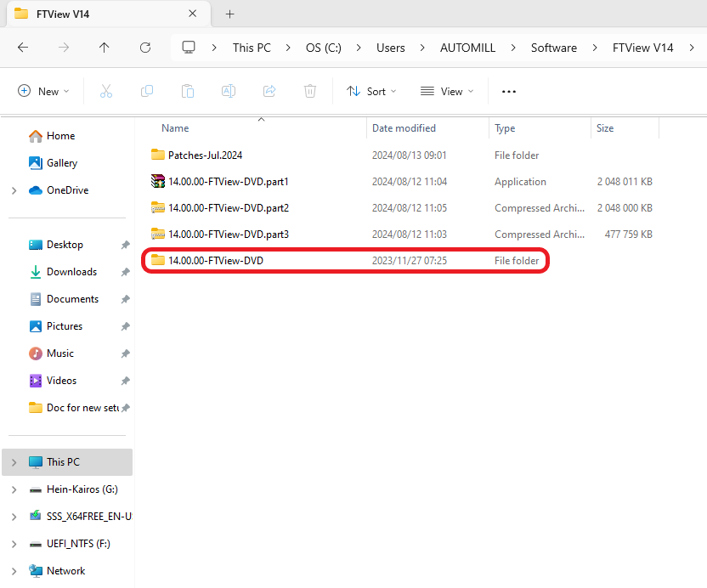Click OS (C:) in the breadcrumb path
The height and width of the screenshot is (588, 707).
click(x=323, y=48)
